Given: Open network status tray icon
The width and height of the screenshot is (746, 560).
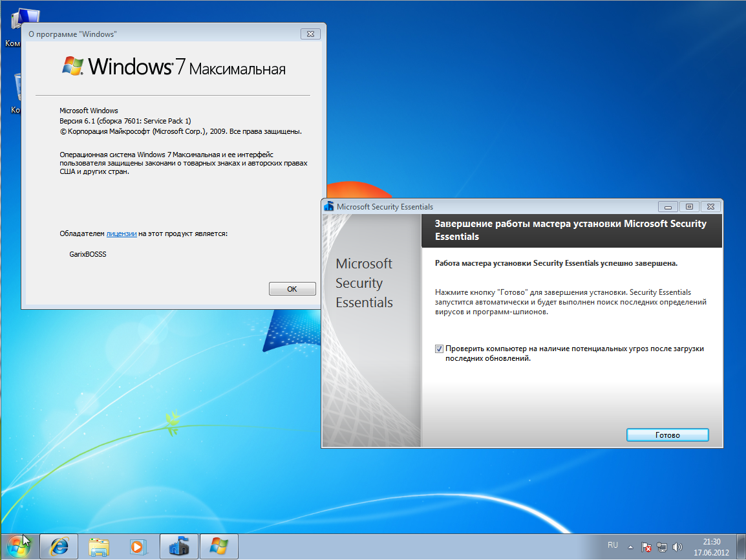Looking at the screenshot, I should pyautogui.click(x=662, y=547).
